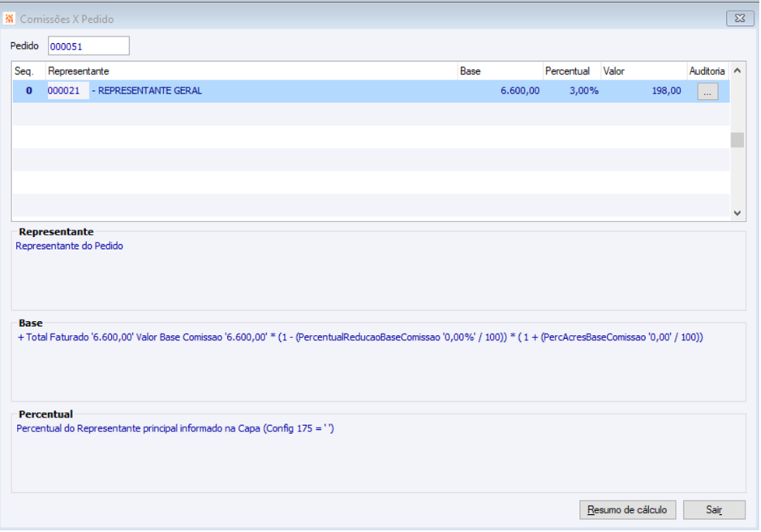Click the Pedido number input field
This screenshot has height=532, width=761.
click(x=88, y=46)
